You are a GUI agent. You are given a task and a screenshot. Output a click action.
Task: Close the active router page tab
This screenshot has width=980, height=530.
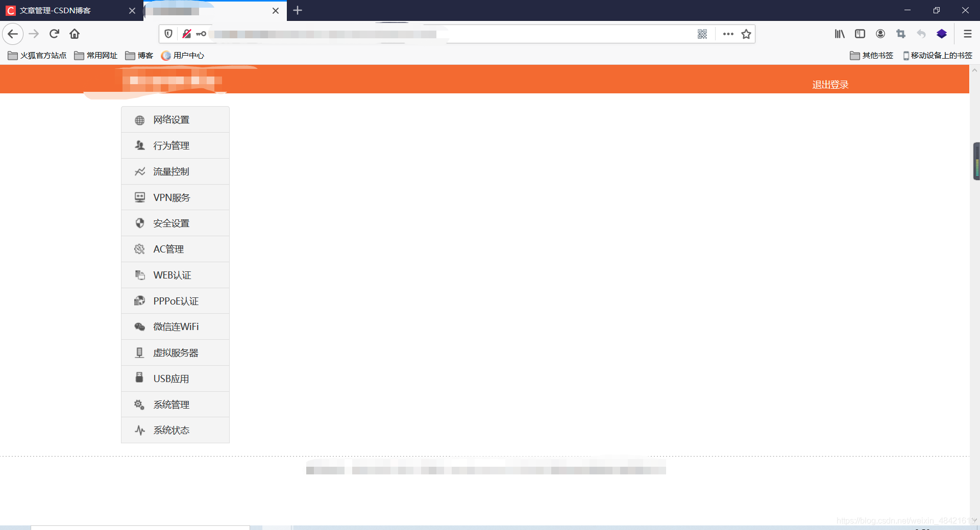(x=276, y=11)
